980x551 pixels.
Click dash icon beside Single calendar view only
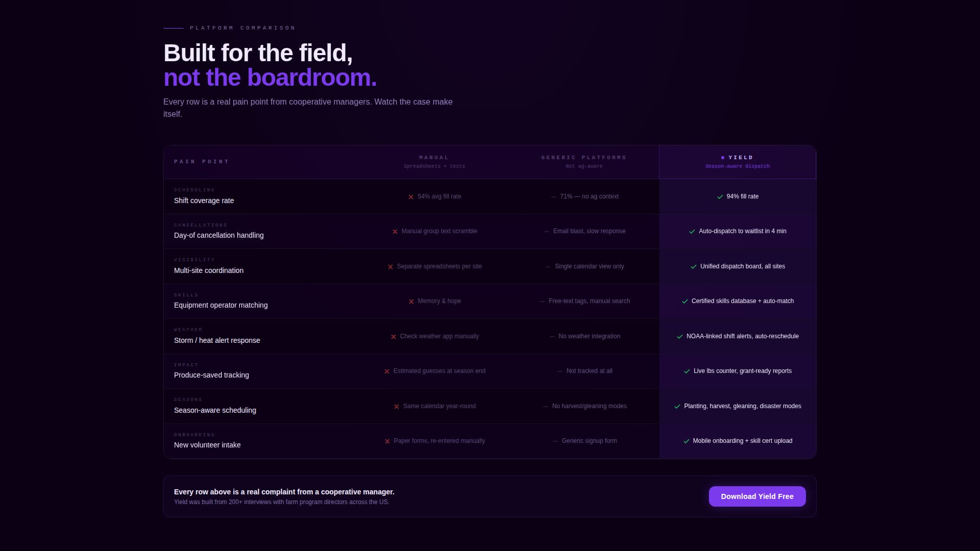548,267
